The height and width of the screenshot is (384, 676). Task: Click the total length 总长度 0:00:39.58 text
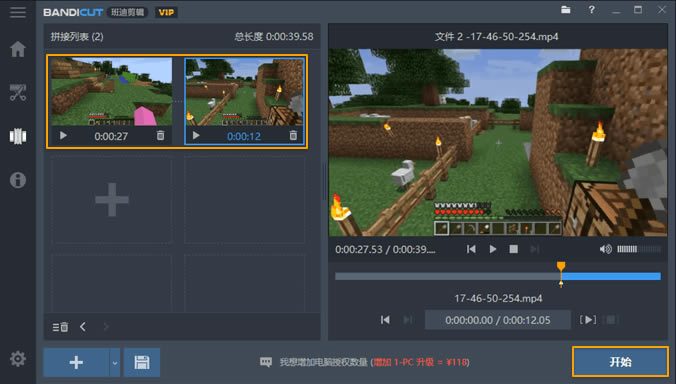[274, 37]
